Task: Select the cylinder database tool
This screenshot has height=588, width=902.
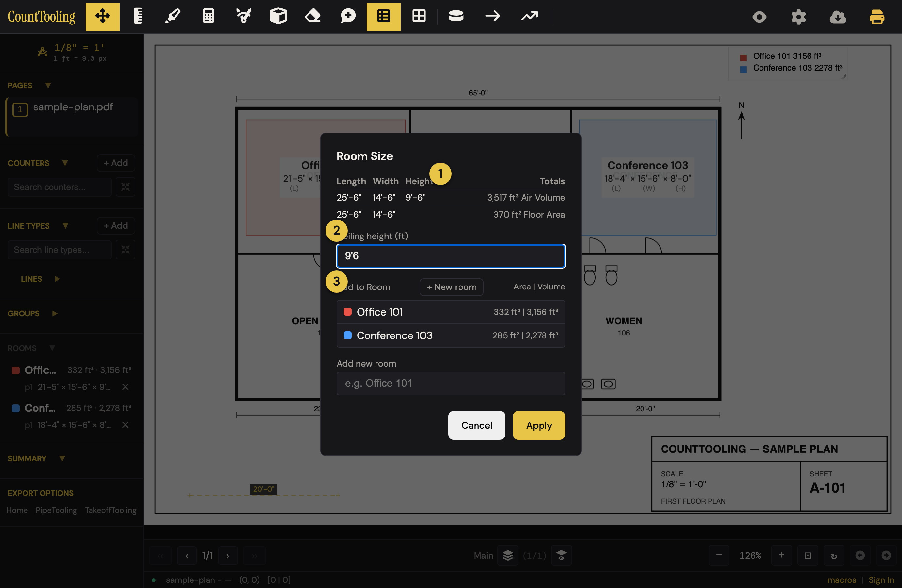Action: [456, 17]
